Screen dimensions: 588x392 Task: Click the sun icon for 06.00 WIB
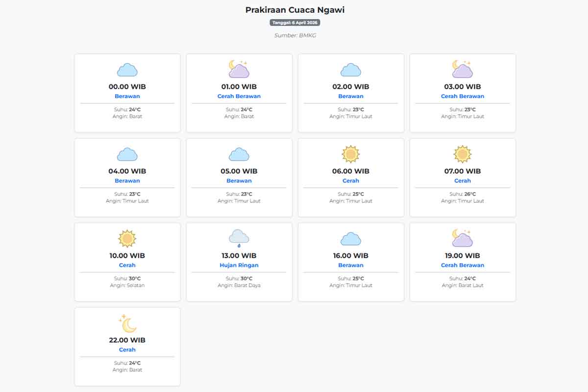pos(351,154)
